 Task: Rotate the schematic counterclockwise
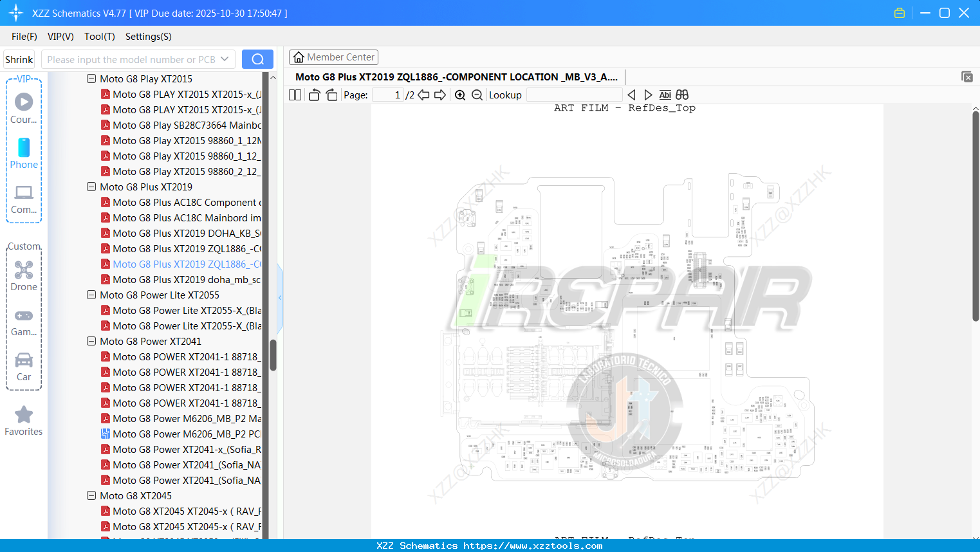313,95
